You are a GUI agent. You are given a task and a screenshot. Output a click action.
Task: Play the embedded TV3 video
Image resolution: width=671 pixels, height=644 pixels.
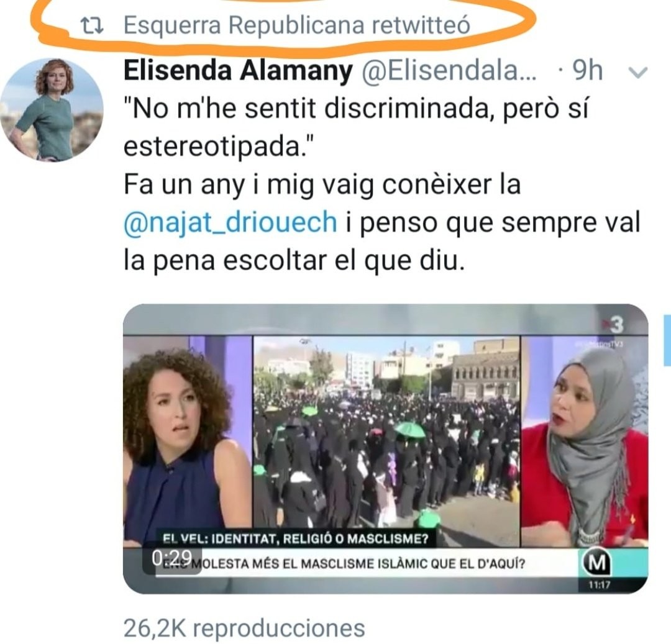[386, 448]
